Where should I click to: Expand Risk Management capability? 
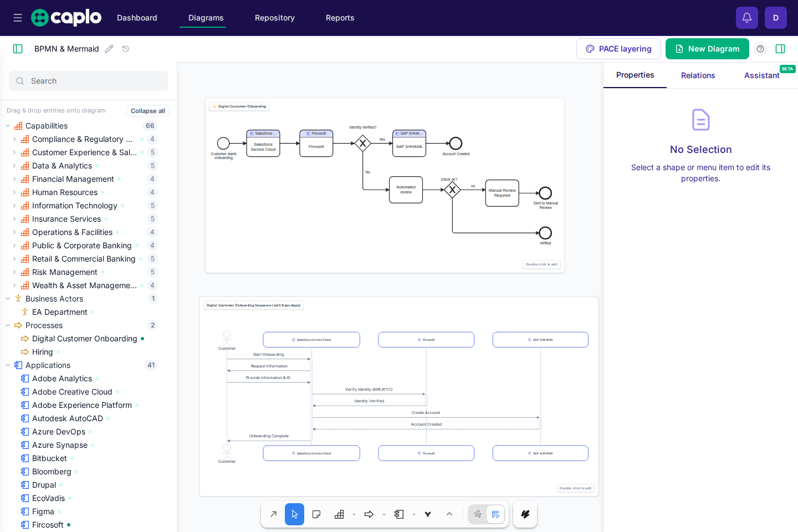pyautogui.click(x=14, y=272)
